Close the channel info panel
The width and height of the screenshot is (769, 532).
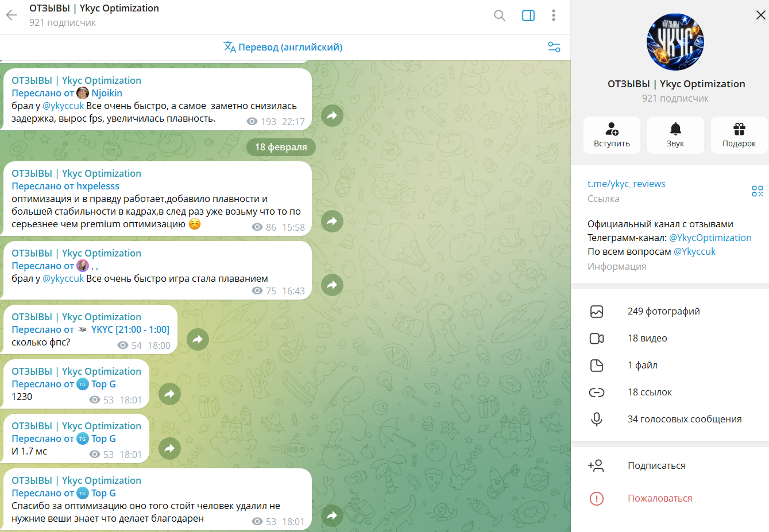point(760,15)
